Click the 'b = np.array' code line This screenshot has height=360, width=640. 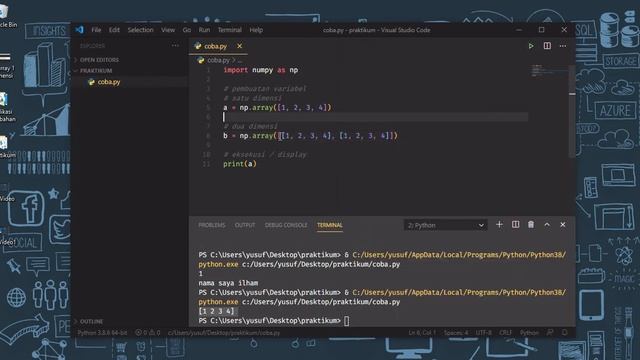pyautogui.click(x=310, y=136)
